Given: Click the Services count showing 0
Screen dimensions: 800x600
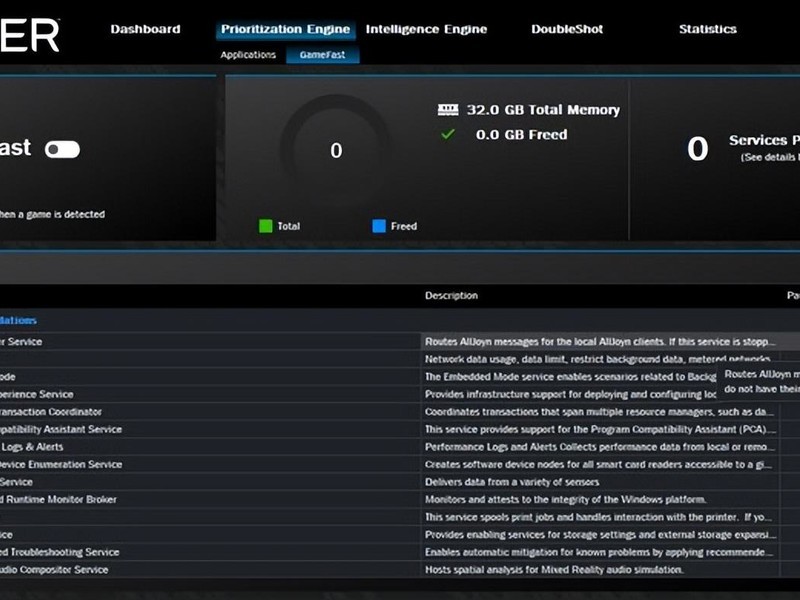Looking at the screenshot, I should pyautogui.click(x=697, y=148).
